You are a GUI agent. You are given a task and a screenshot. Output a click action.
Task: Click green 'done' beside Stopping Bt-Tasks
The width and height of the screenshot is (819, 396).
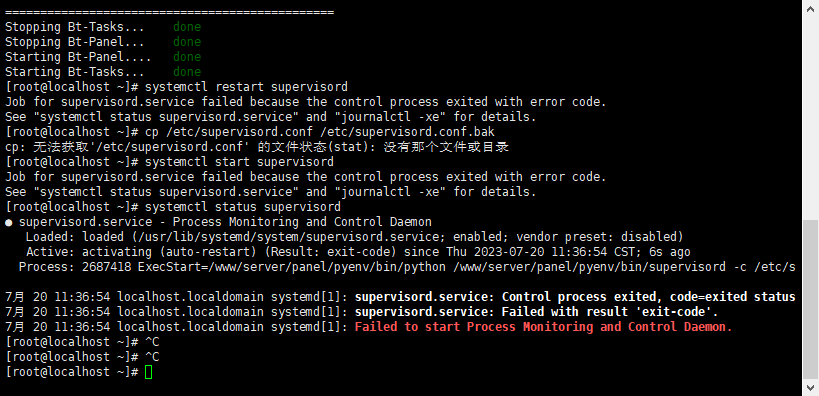pos(187,27)
